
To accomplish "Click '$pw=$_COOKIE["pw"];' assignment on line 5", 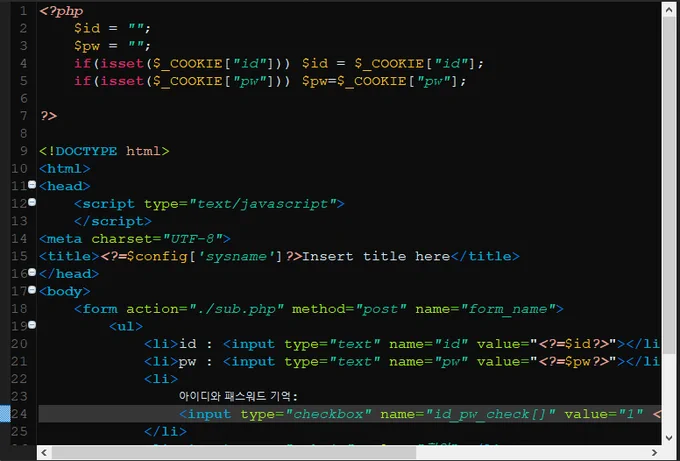I will 384,82.
